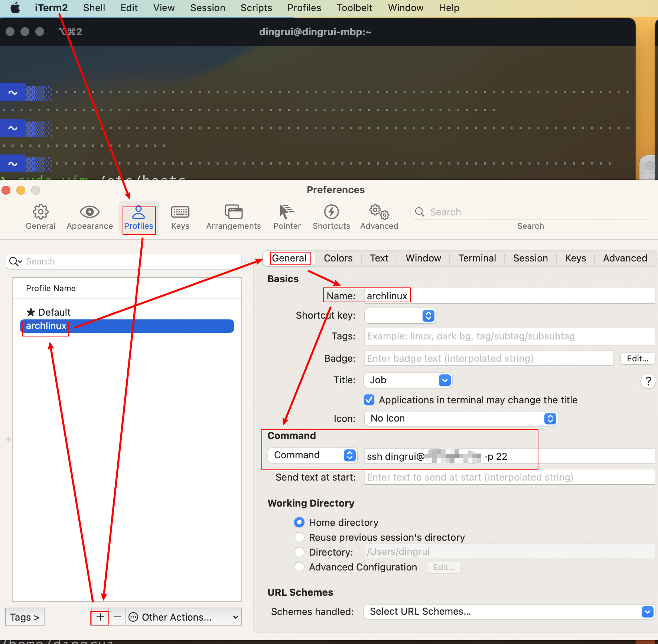Click the plus button to add profile
The height and width of the screenshot is (644, 658).
pos(100,617)
